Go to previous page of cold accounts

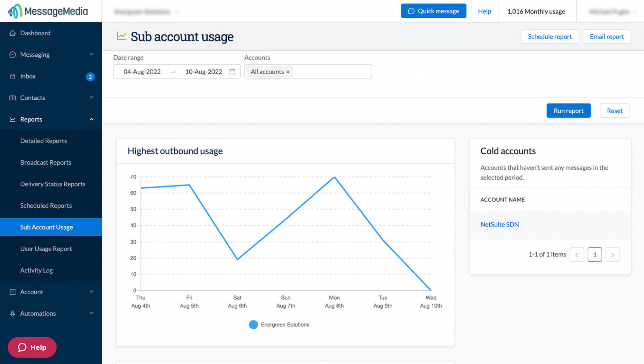pyautogui.click(x=577, y=255)
